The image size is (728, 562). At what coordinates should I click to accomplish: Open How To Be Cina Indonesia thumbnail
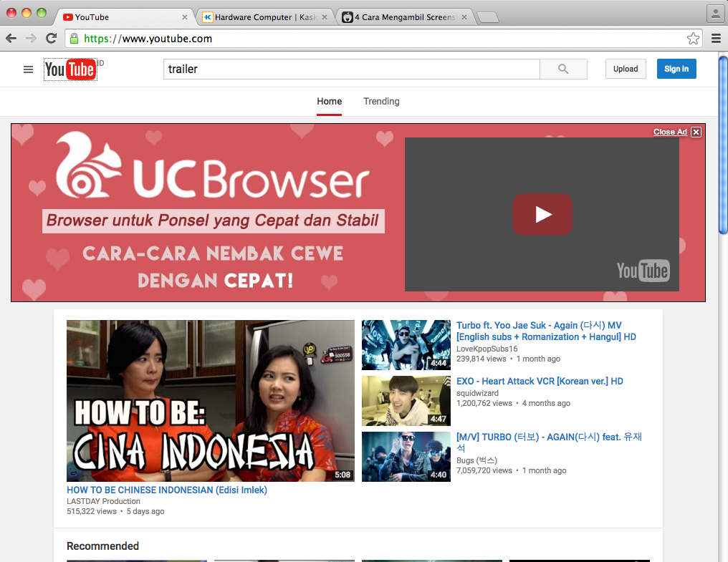point(211,400)
